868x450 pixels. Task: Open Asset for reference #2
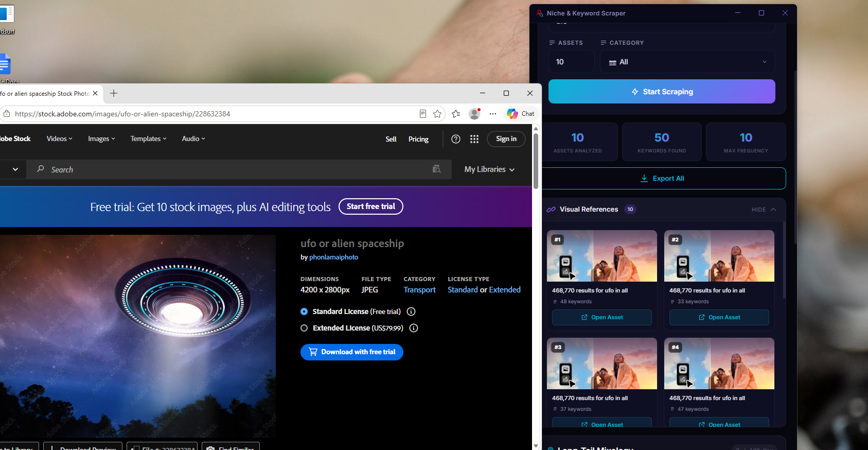pos(719,317)
